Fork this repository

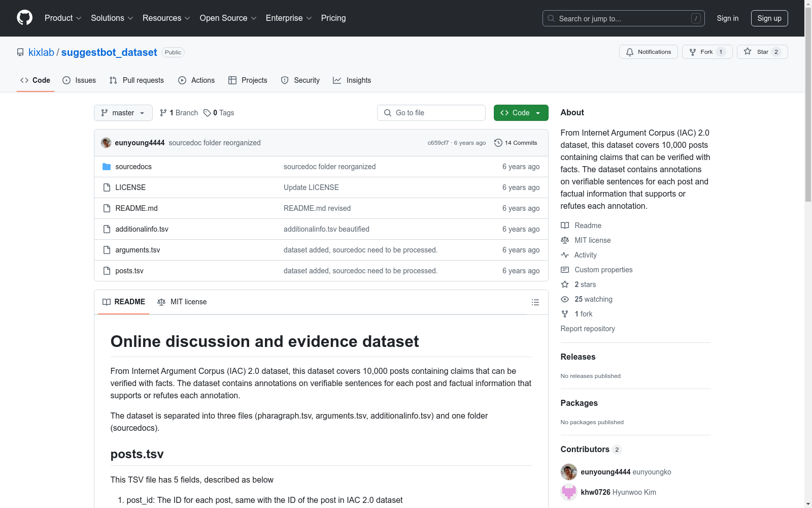pos(707,52)
